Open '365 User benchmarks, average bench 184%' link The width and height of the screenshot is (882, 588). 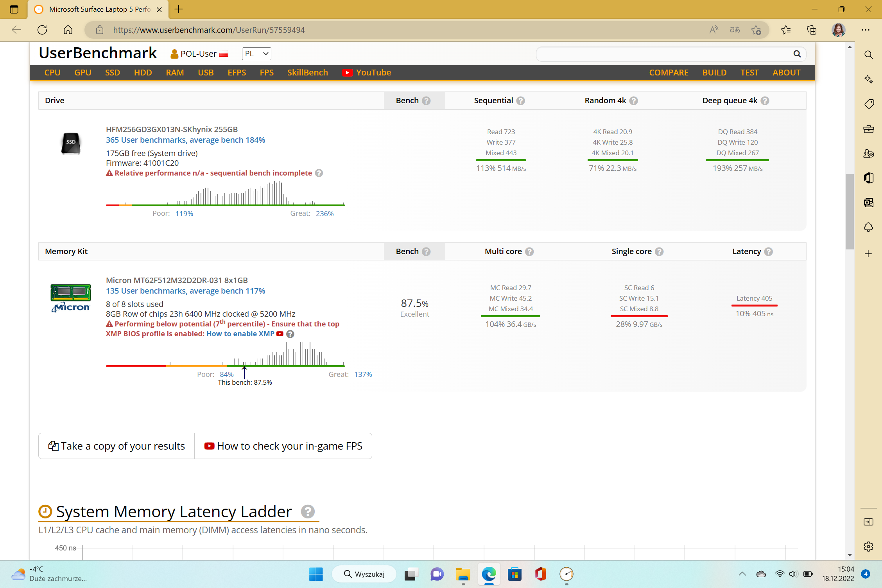click(185, 140)
